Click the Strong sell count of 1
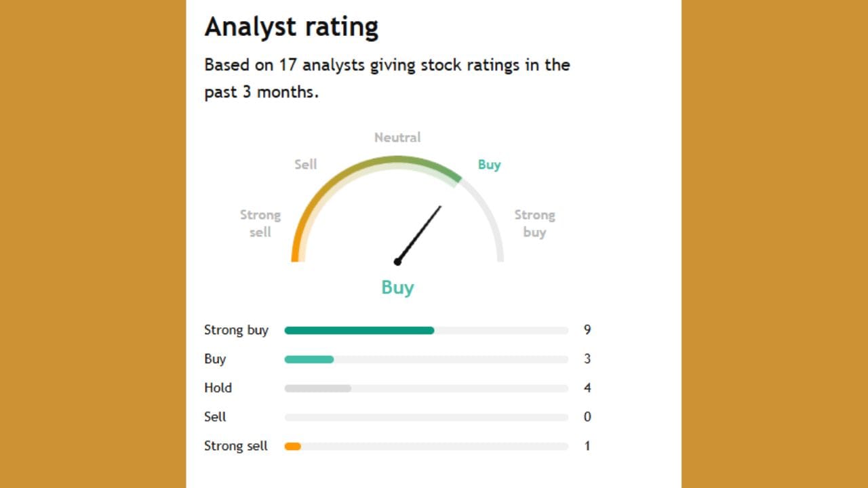 (x=587, y=447)
